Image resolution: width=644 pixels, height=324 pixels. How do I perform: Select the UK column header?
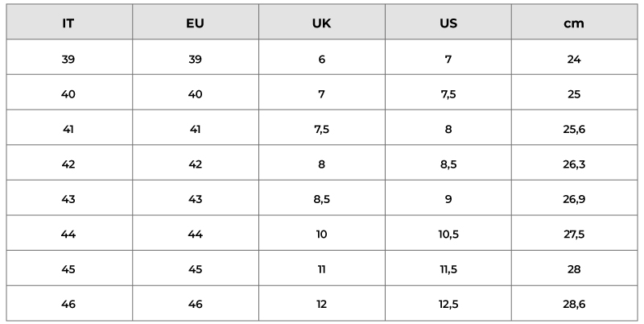click(321, 22)
